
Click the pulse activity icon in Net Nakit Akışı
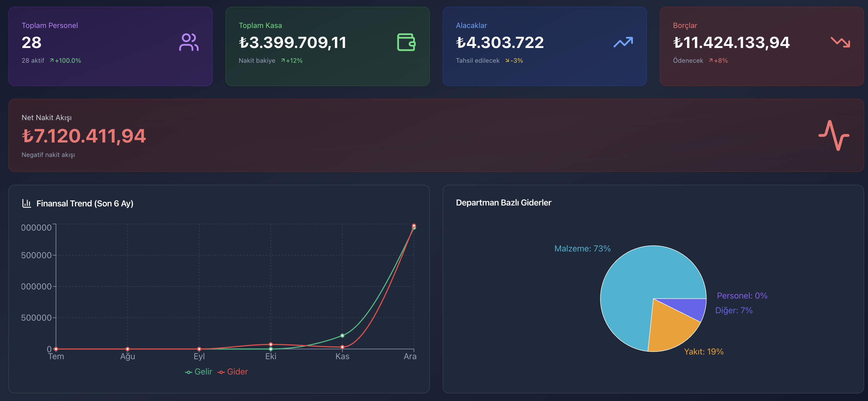[x=834, y=135]
